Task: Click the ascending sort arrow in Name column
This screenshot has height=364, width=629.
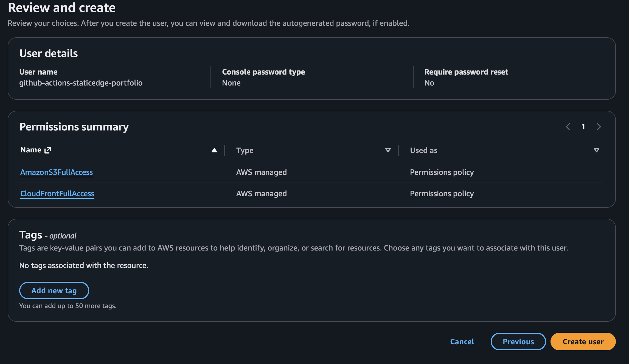Action: point(214,150)
